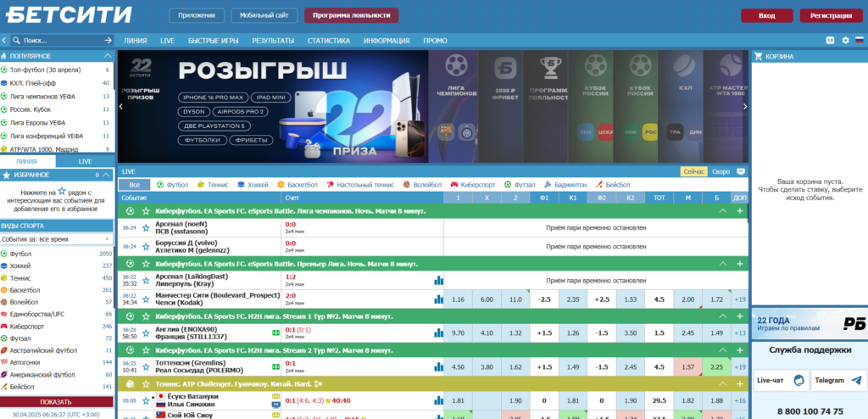Viewport: 868px width, 419px height.
Task: Switch live filter to Сейчас
Action: tap(694, 172)
